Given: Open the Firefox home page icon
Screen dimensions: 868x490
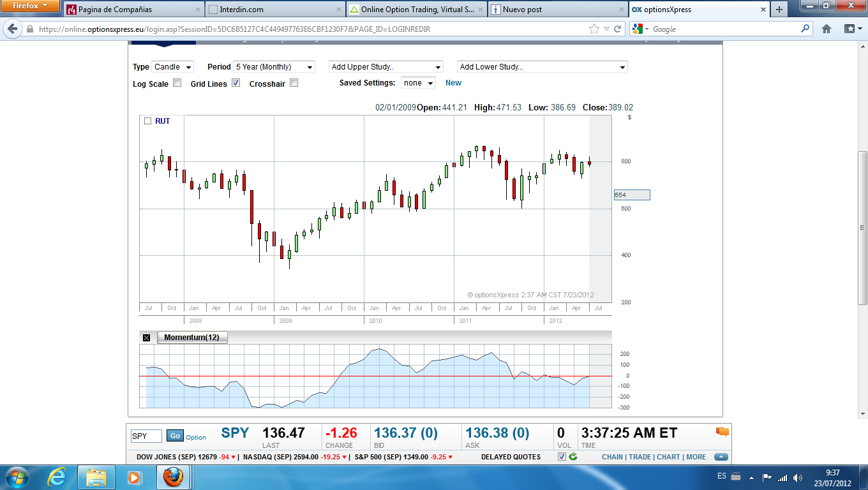Looking at the screenshot, I should (x=826, y=29).
